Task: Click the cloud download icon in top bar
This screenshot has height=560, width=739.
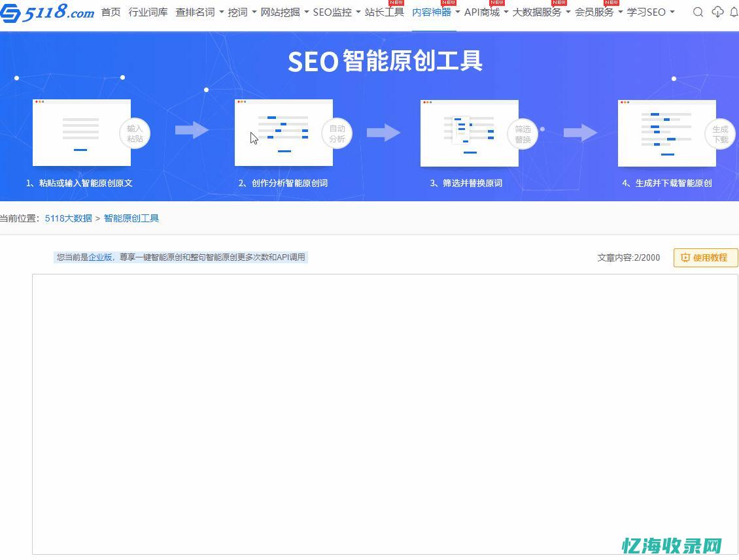Action: pos(717,12)
